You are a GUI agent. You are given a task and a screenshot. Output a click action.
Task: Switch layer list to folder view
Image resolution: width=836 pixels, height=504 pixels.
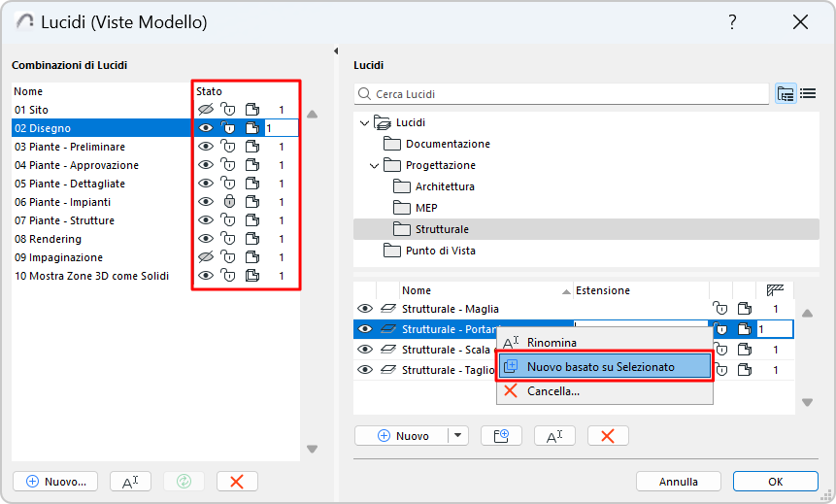tap(786, 94)
